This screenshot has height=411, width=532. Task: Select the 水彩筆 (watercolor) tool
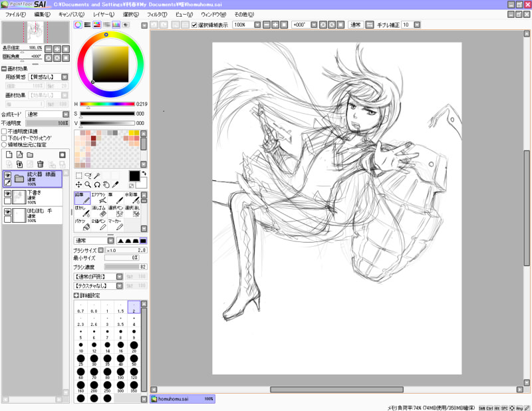pyautogui.click(x=132, y=198)
